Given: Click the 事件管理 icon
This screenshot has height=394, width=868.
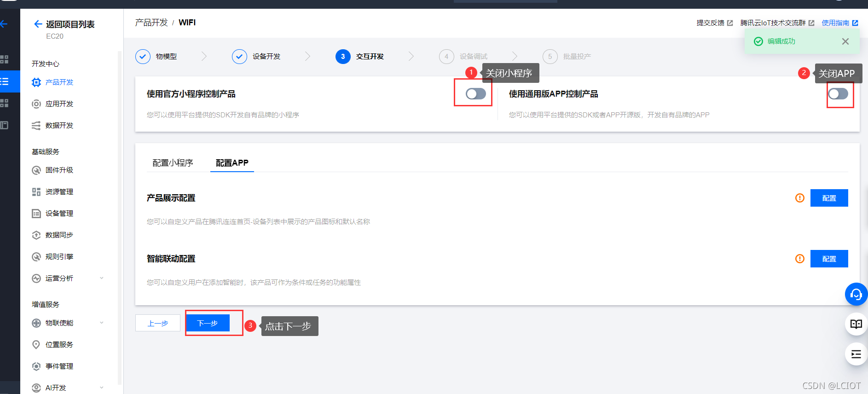Looking at the screenshot, I should pyautogui.click(x=36, y=366).
